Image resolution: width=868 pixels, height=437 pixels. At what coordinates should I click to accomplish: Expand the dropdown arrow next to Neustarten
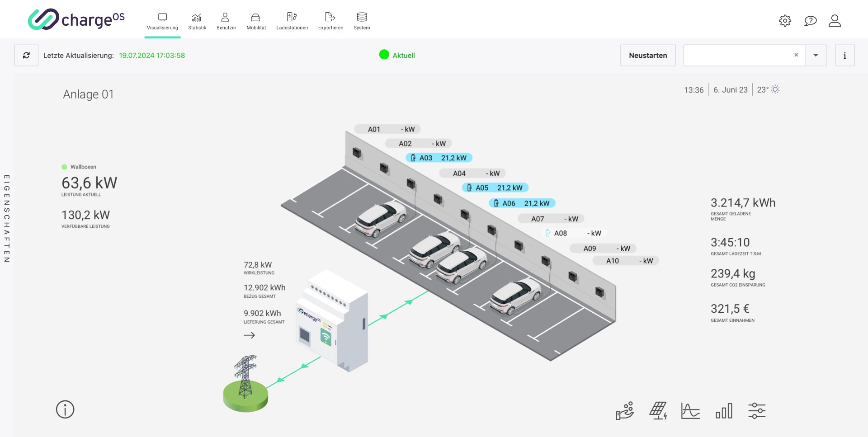tap(816, 55)
